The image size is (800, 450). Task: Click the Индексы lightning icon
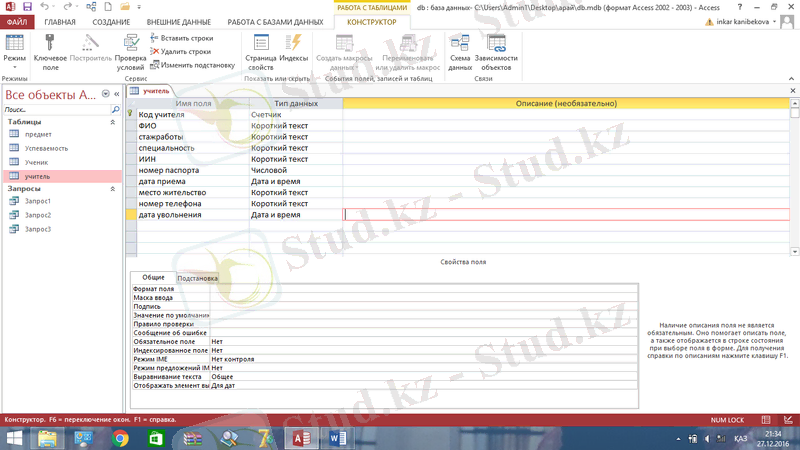point(295,43)
